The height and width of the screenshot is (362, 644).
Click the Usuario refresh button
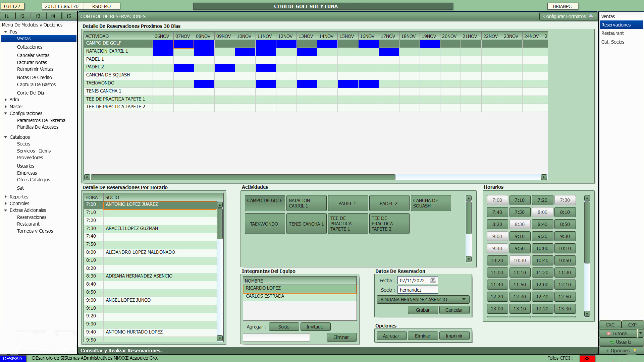click(x=621, y=342)
